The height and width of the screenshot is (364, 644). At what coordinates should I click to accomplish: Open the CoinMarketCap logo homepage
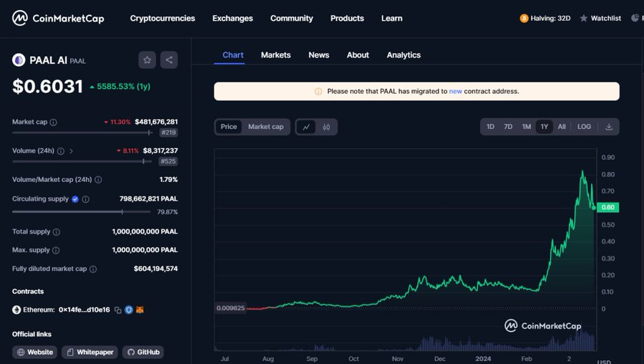coord(59,18)
